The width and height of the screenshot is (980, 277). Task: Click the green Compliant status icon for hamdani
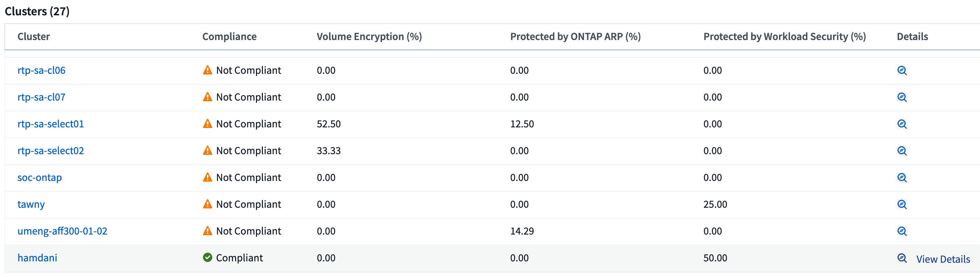tap(207, 258)
